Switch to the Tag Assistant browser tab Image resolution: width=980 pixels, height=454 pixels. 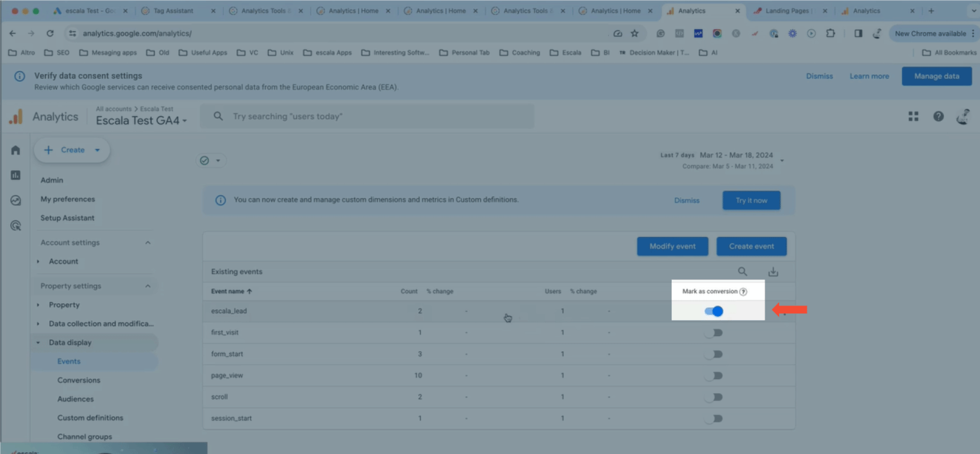point(179,11)
